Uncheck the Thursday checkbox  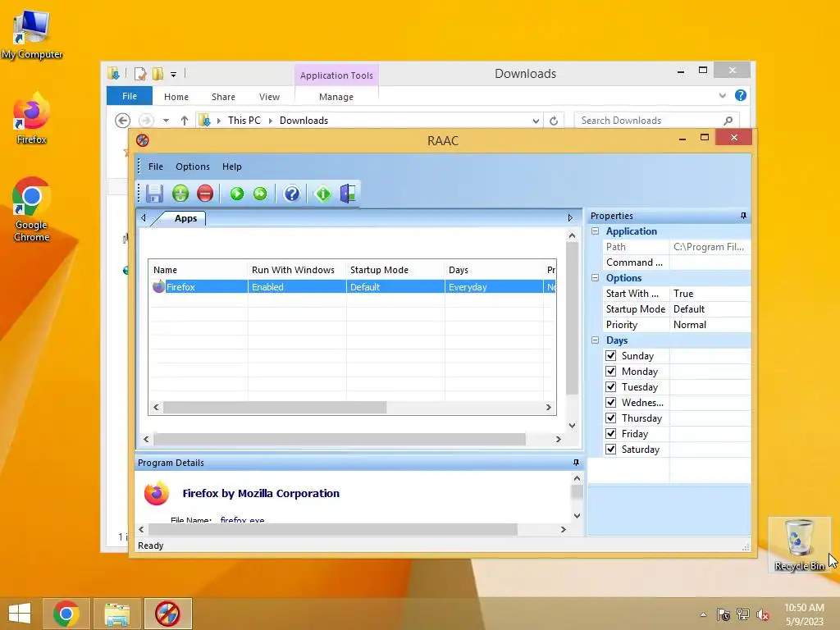point(610,418)
